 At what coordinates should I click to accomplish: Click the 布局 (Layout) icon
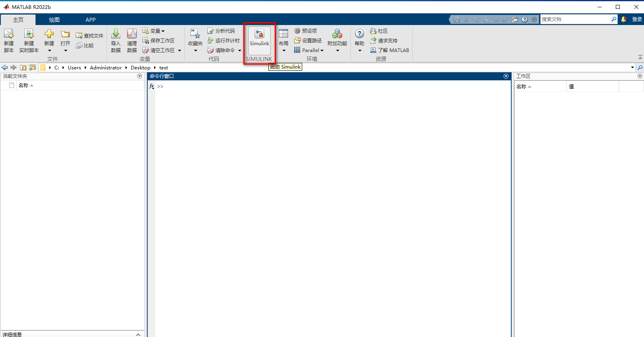tap(284, 34)
